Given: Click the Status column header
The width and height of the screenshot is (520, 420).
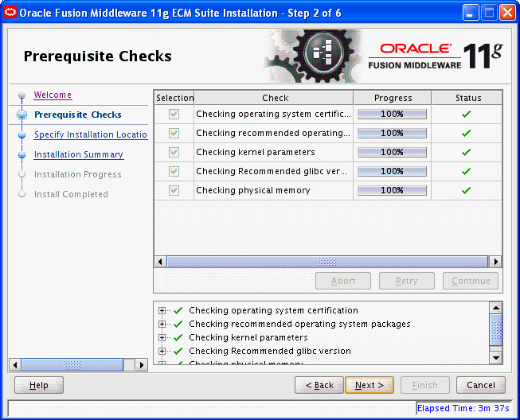Looking at the screenshot, I should click(x=467, y=98).
